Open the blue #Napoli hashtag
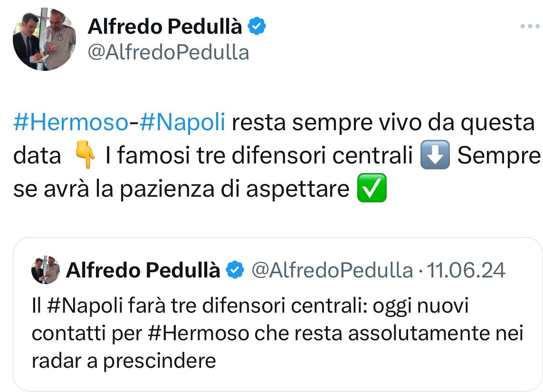543x392 pixels. pyautogui.click(x=182, y=123)
